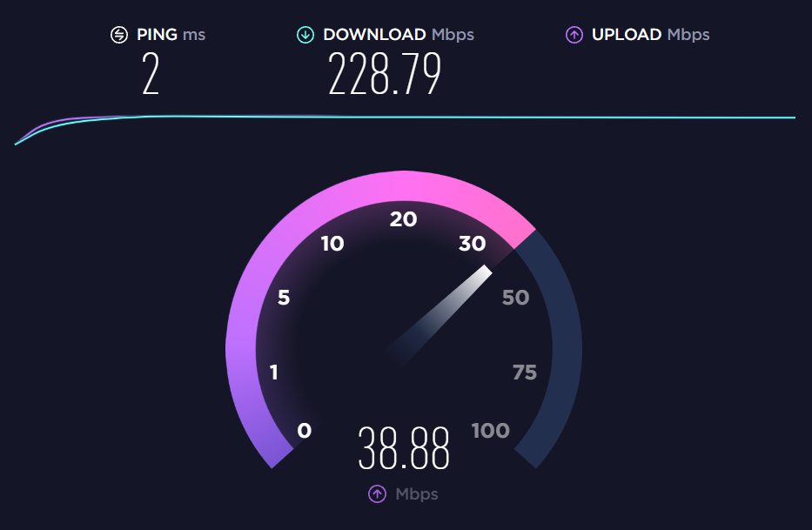Click the ping icon next to PING ms
812x530 pixels.
coord(119,35)
